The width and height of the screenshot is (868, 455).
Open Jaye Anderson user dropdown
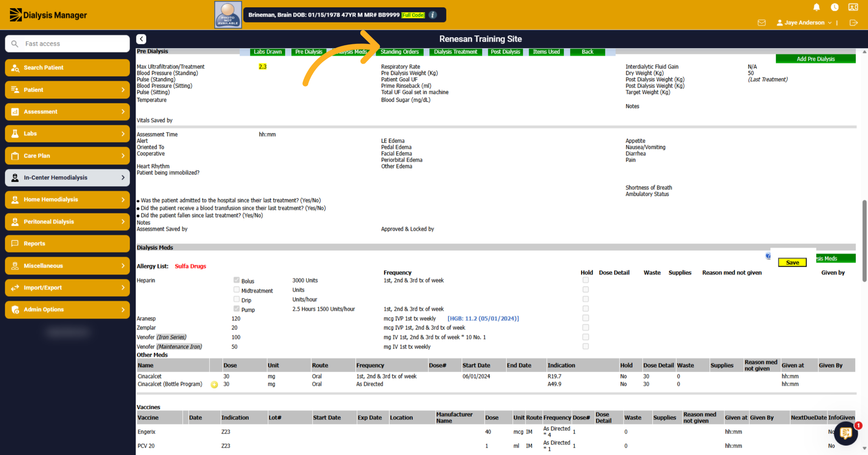pyautogui.click(x=804, y=22)
